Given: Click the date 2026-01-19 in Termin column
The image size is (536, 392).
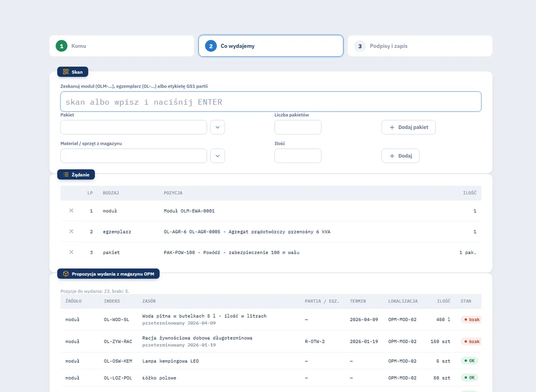Looking at the screenshot, I should 364,342.
